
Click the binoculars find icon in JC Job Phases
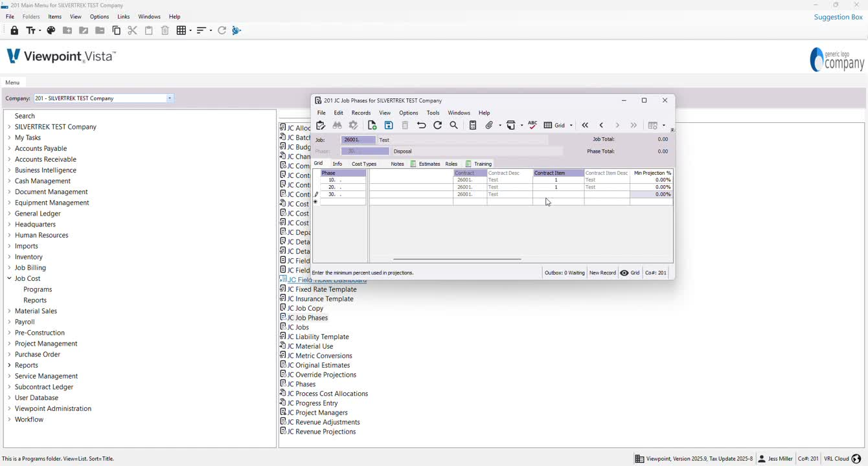(337, 126)
